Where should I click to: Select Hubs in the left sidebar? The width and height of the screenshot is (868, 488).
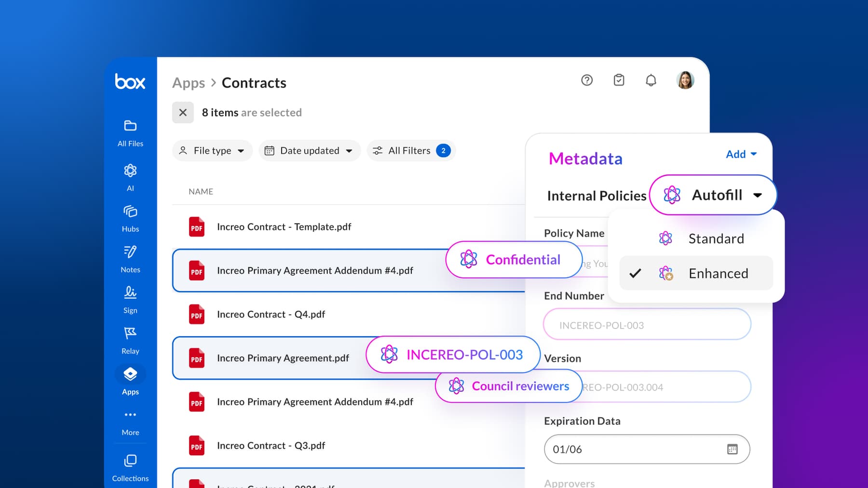click(130, 217)
